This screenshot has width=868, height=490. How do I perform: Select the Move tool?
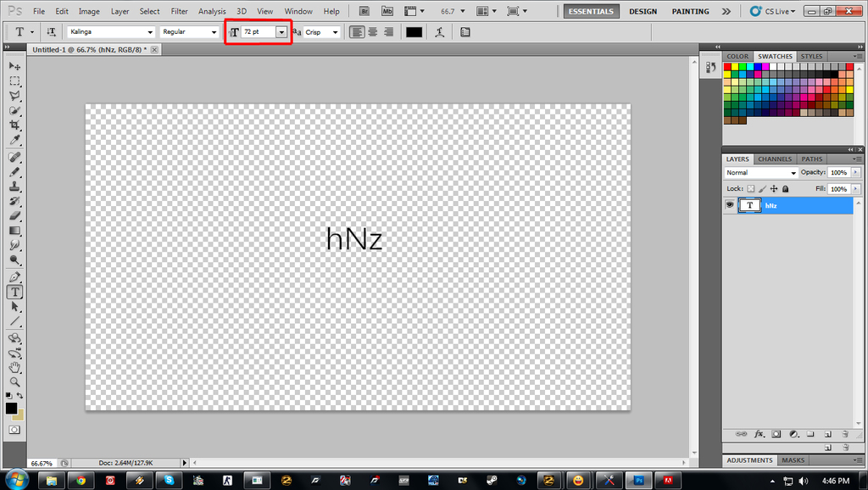[x=14, y=66]
